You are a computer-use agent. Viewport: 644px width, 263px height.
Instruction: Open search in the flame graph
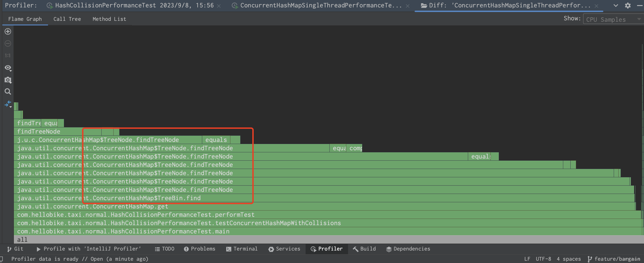click(8, 92)
